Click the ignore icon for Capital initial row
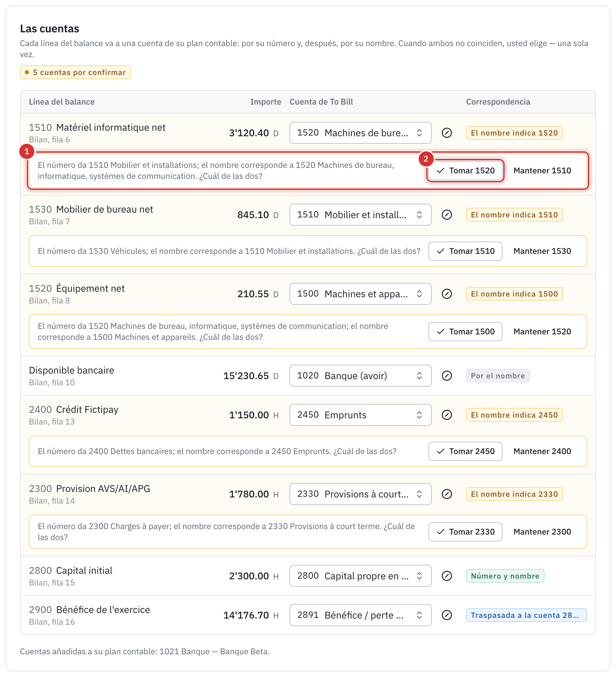The image size is (616, 677). coord(447,576)
